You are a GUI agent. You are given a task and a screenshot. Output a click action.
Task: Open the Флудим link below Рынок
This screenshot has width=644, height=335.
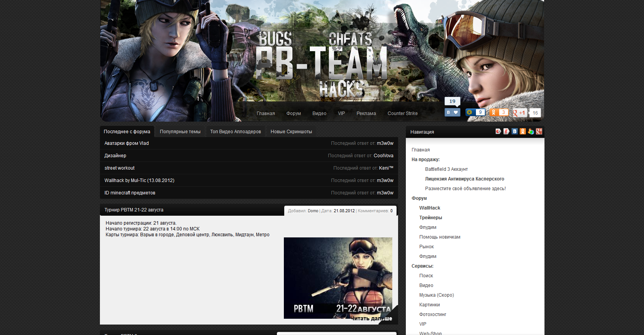[428, 256]
